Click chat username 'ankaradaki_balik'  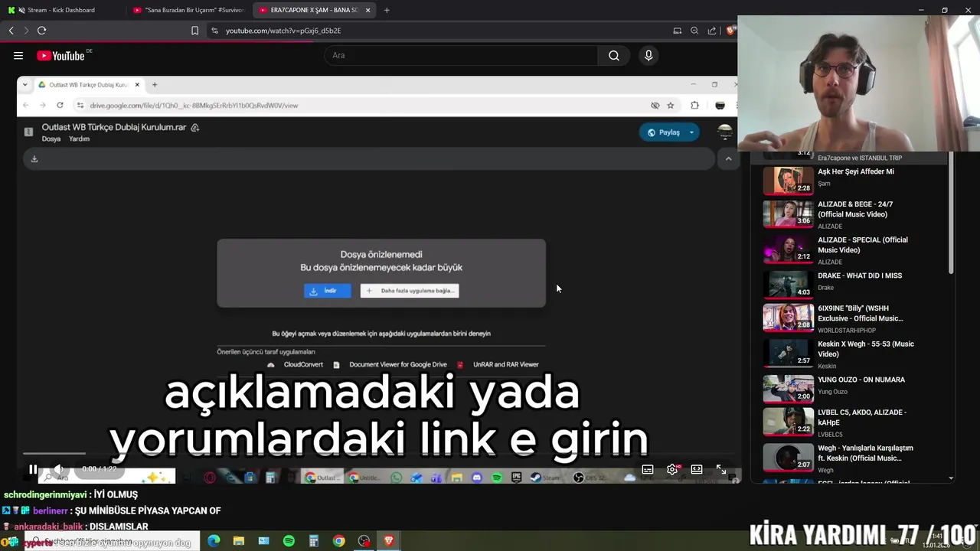click(x=48, y=527)
